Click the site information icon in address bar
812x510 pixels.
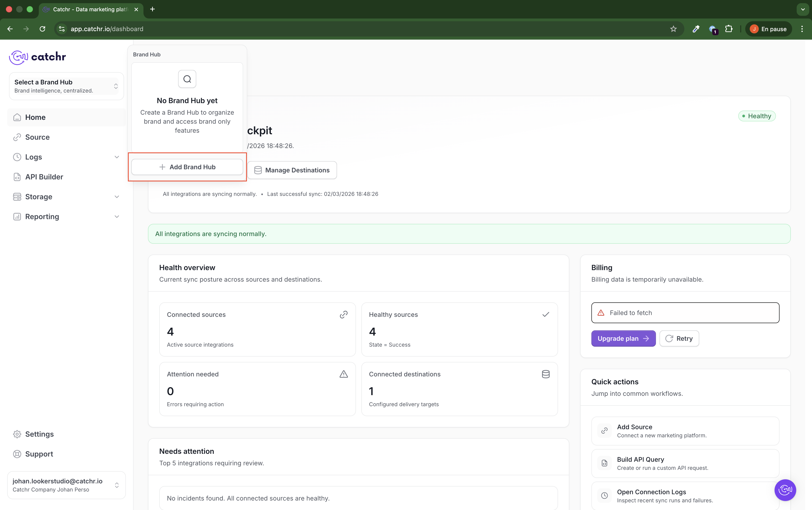(x=62, y=29)
